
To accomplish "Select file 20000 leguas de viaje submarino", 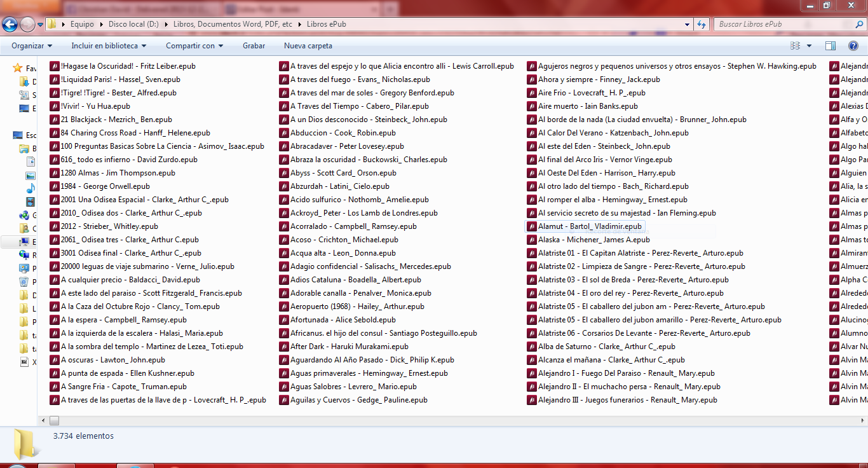I will (x=142, y=266).
